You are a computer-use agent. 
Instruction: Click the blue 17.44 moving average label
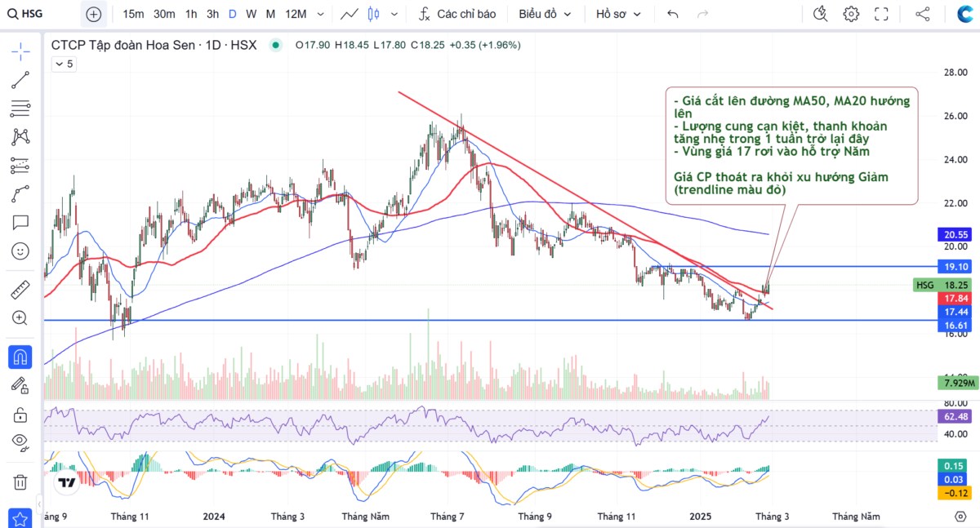click(954, 313)
